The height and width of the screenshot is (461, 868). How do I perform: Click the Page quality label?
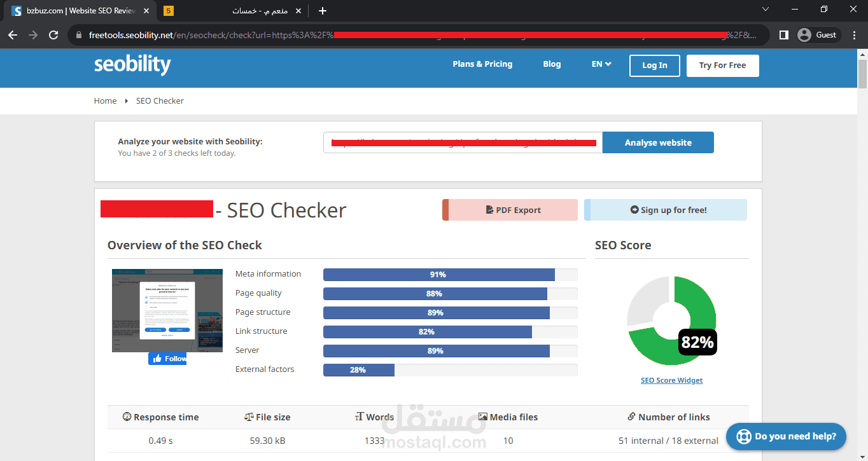click(x=258, y=293)
